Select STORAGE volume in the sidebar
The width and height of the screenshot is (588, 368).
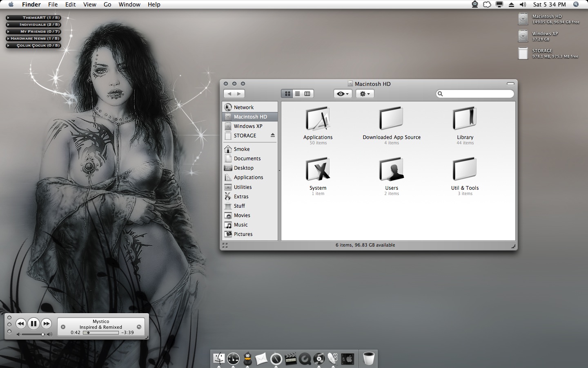pos(245,135)
